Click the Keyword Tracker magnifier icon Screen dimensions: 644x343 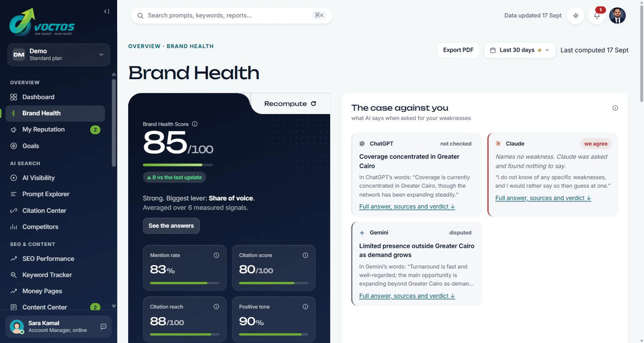coord(13,275)
